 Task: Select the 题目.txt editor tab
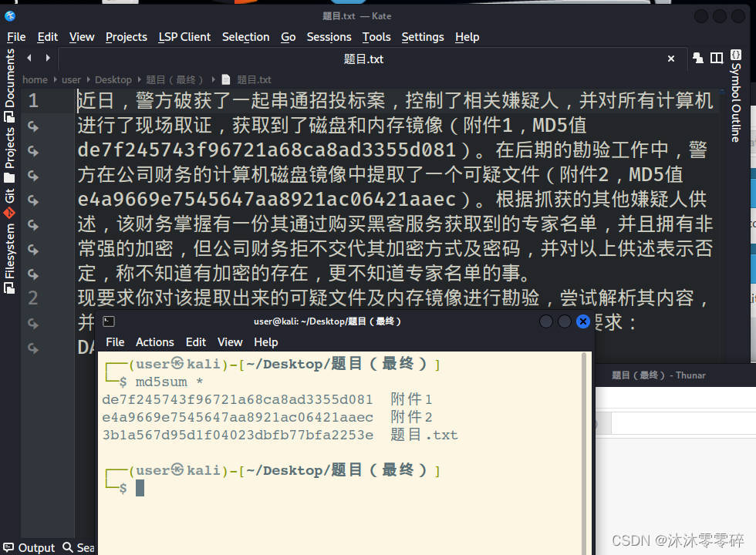click(x=363, y=59)
